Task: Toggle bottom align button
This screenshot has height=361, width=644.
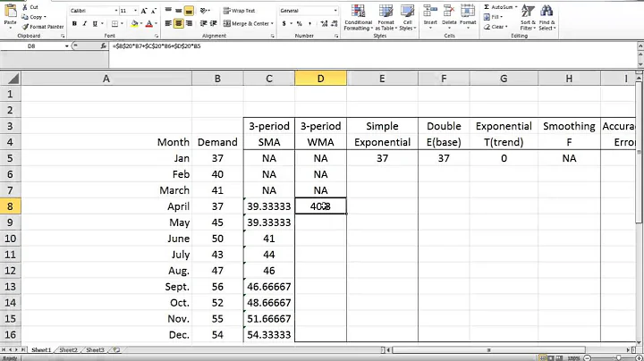Action: 189,11
